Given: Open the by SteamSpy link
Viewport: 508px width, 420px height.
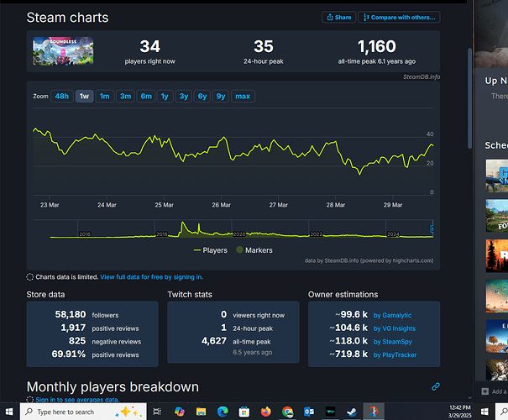Looking at the screenshot, I should (x=393, y=342).
